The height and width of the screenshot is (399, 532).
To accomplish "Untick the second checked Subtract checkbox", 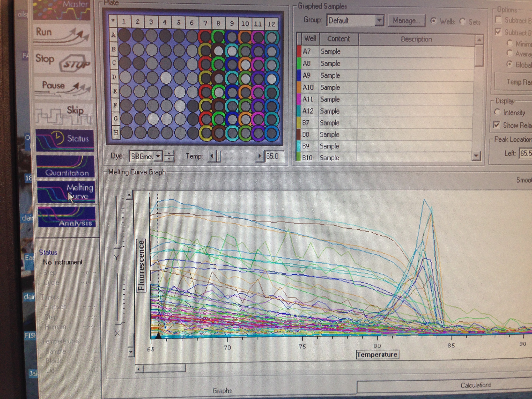I will point(498,32).
